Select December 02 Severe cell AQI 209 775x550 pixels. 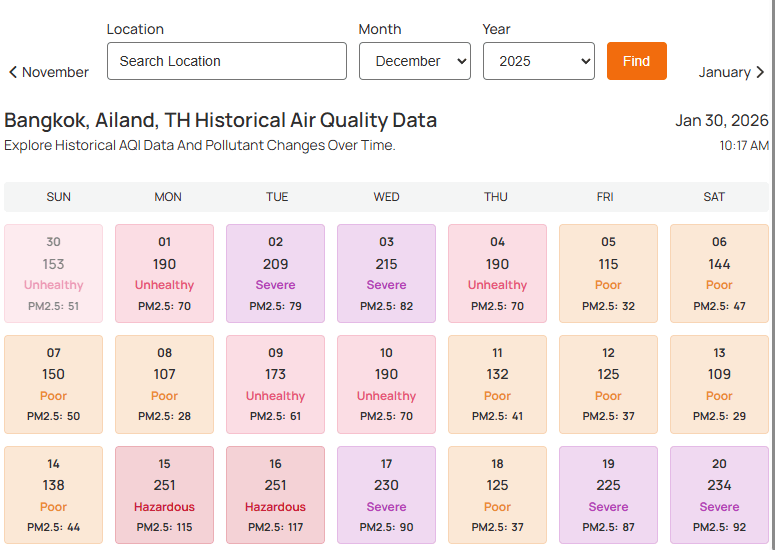275,273
